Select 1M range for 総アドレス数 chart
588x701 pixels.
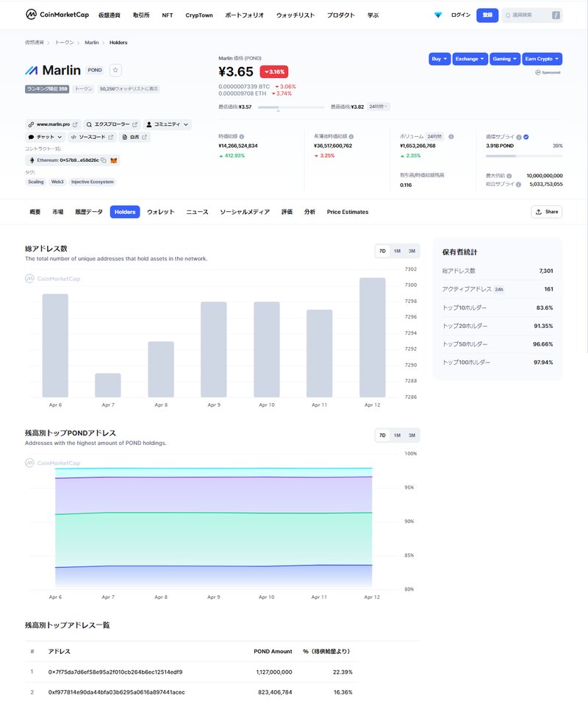tap(397, 252)
